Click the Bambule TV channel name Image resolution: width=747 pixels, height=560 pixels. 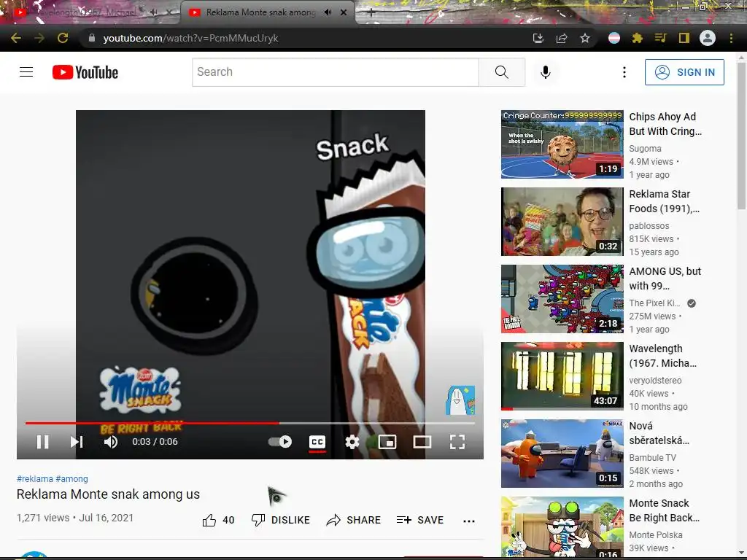652,458
